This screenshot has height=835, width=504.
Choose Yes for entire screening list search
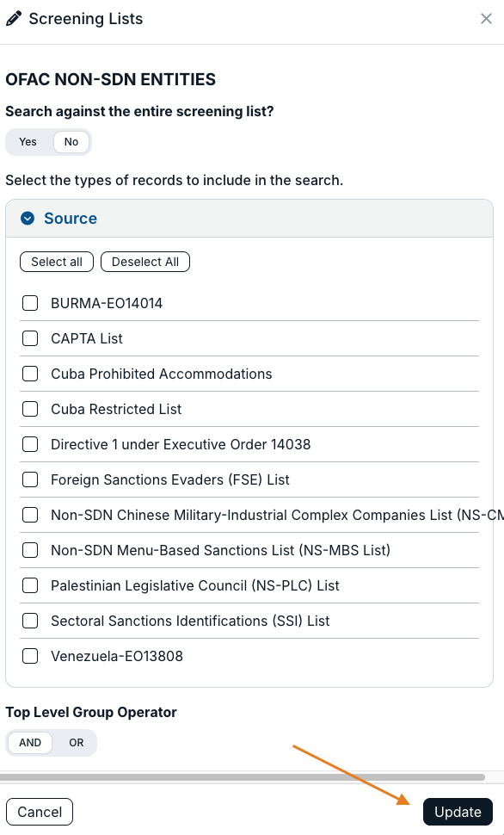tap(28, 142)
